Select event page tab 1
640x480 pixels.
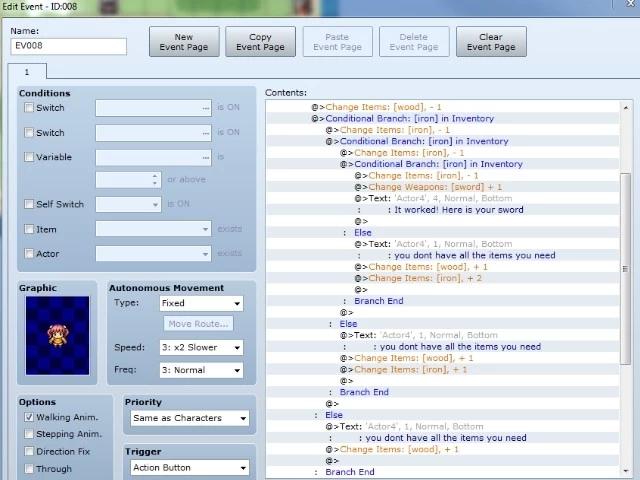tap(27, 72)
